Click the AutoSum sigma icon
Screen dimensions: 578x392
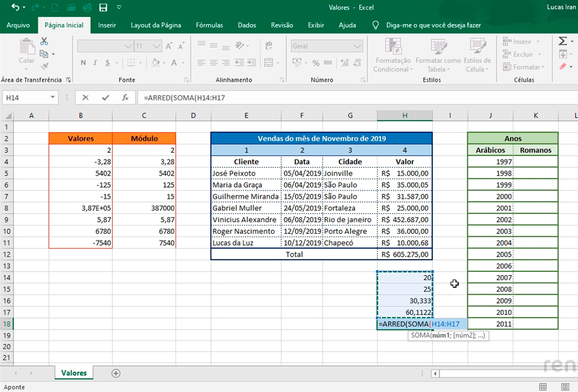[x=563, y=42]
